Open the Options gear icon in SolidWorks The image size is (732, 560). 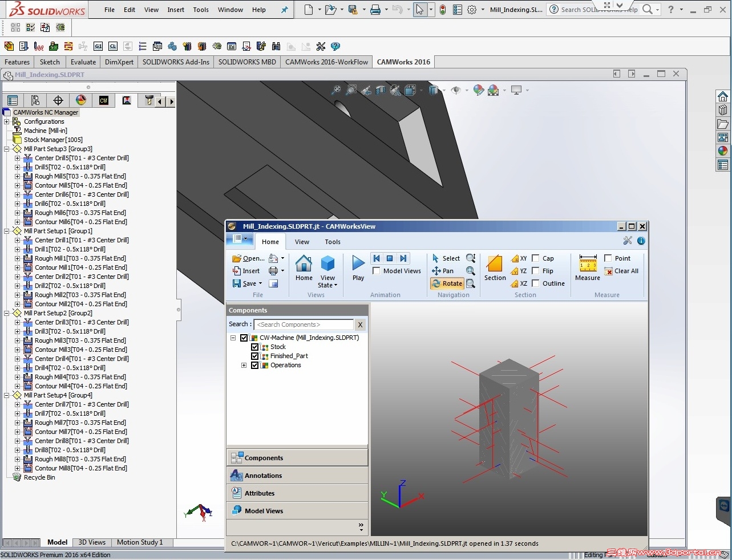(472, 10)
